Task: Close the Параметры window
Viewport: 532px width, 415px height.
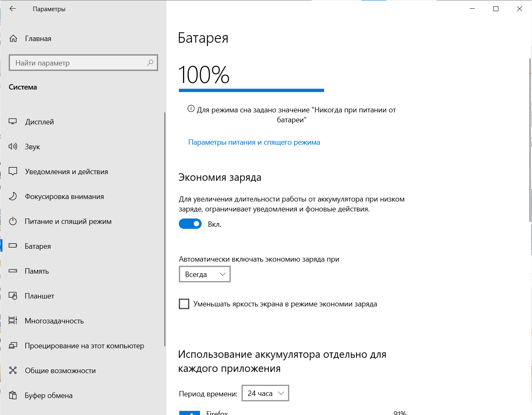Action: click(520, 9)
